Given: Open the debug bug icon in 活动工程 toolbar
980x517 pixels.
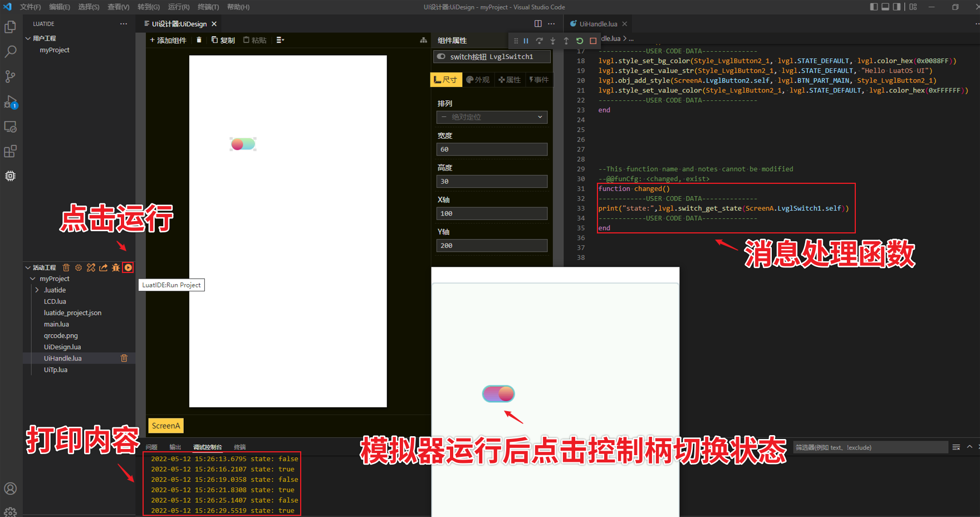Looking at the screenshot, I should [115, 267].
